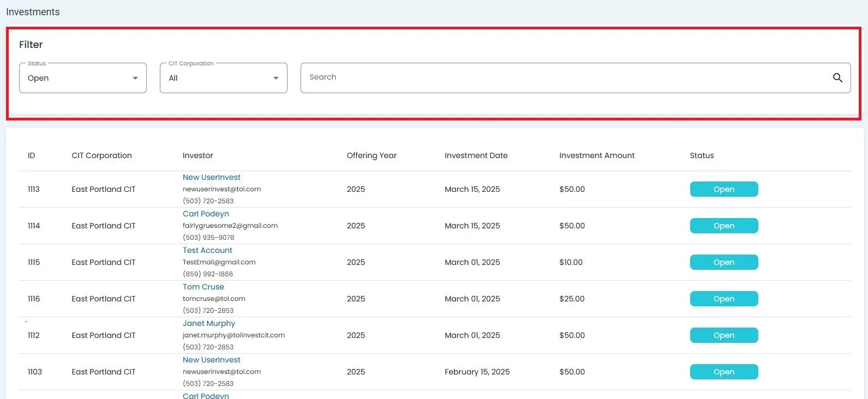The width and height of the screenshot is (868, 399).
Task: Open New UserInvest link for investment 1103
Action: pyautogui.click(x=211, y=360)
